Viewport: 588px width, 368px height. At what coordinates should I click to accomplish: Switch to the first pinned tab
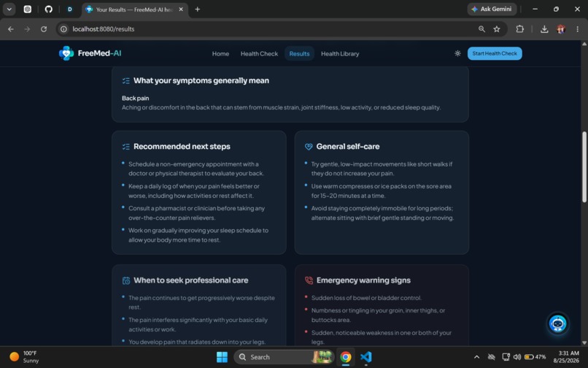(28, 9)
